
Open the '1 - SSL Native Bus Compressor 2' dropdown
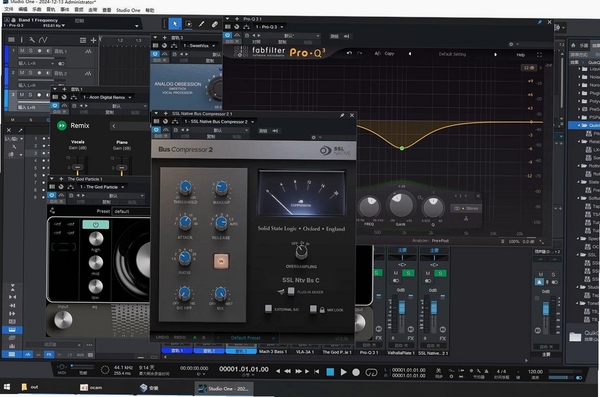tap(219, 121)
